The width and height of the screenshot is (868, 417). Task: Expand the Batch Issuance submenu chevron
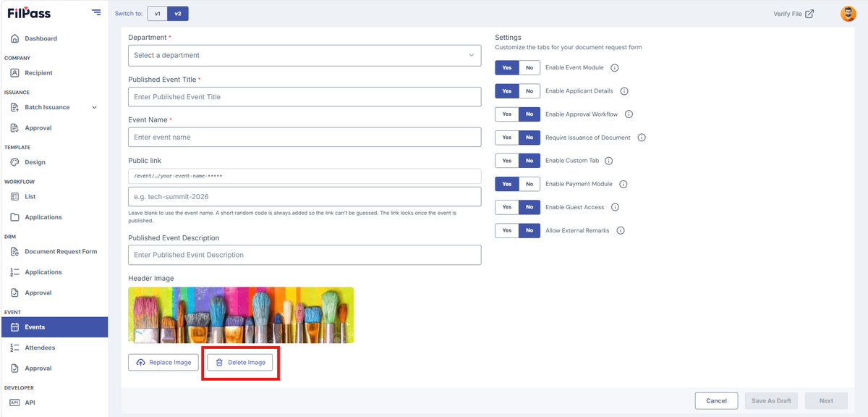(94, 107)
